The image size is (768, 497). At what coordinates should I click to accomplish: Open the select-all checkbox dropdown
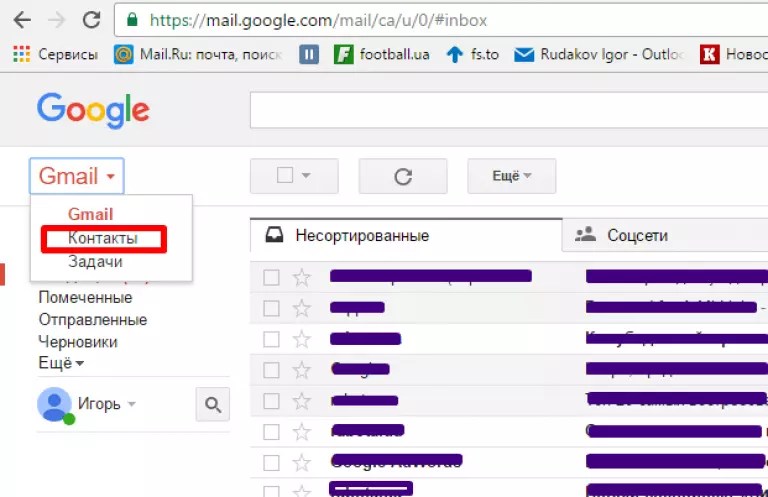pos(306,175)
